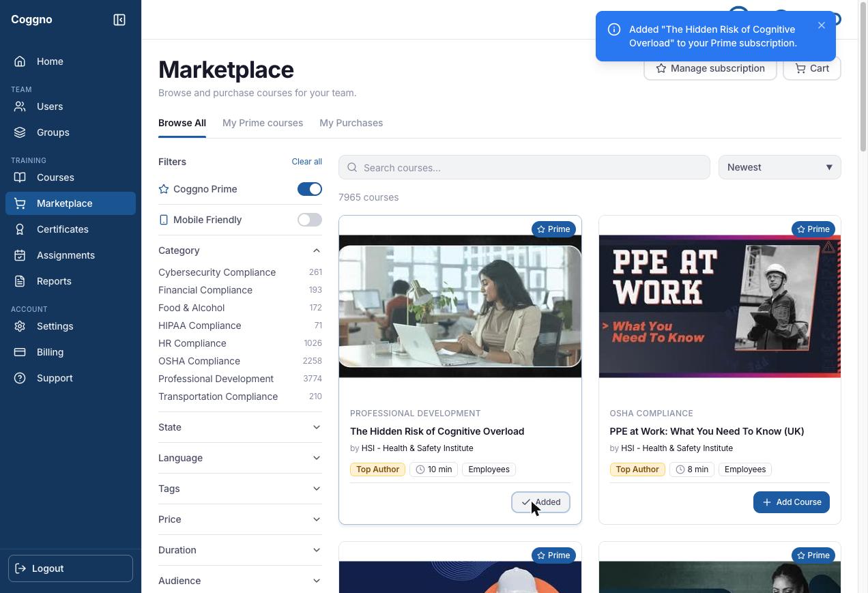The height and width of the screenshot is (593, 868).
Task: Click the Certificates ribbon icon
Action: [x=20, y=229]
